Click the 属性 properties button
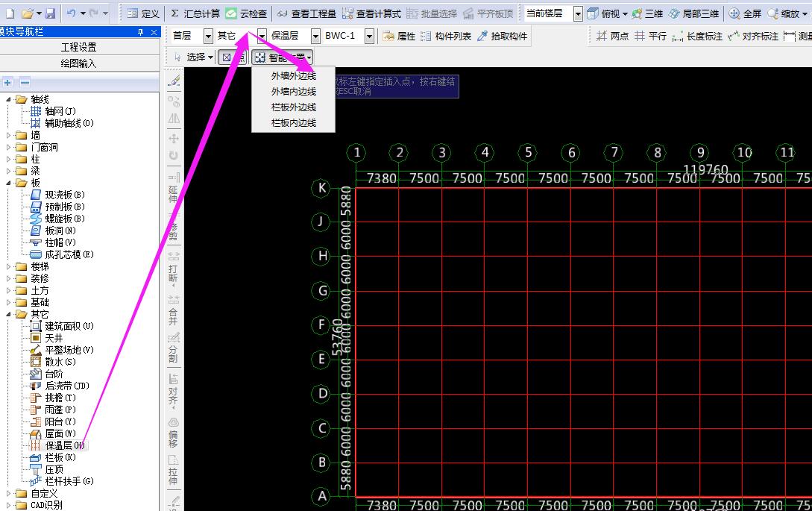The image size is (812, 511). point(399,36)
